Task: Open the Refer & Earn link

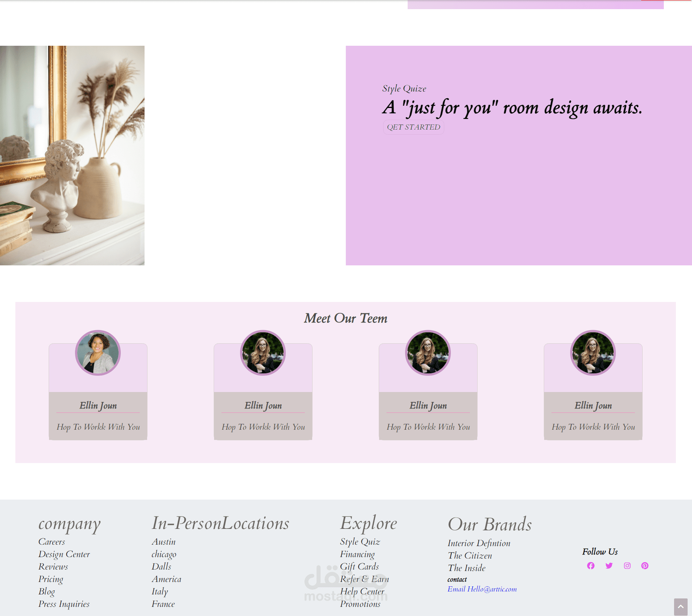Action: pyautogui.click(x=364, y=579)
